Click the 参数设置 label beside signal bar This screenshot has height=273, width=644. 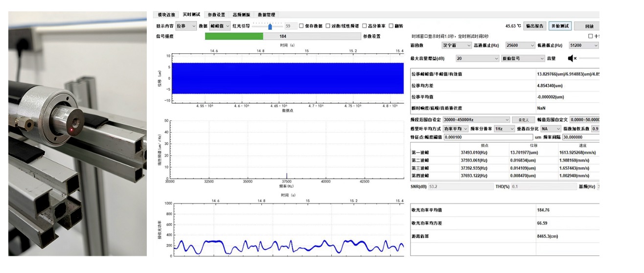point(372,36)
